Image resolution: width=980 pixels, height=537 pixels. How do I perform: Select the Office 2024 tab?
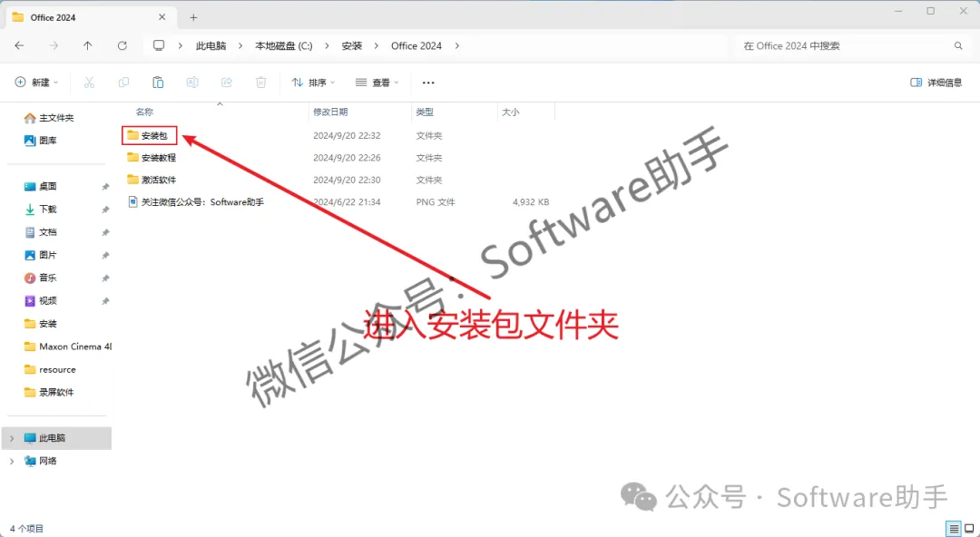(91, 17)
